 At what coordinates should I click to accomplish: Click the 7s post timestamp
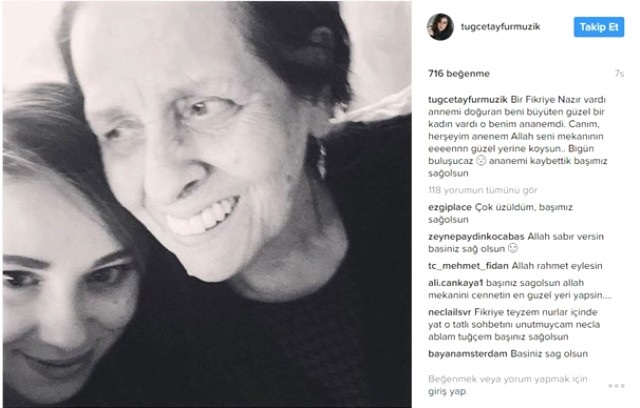point(619,74)
